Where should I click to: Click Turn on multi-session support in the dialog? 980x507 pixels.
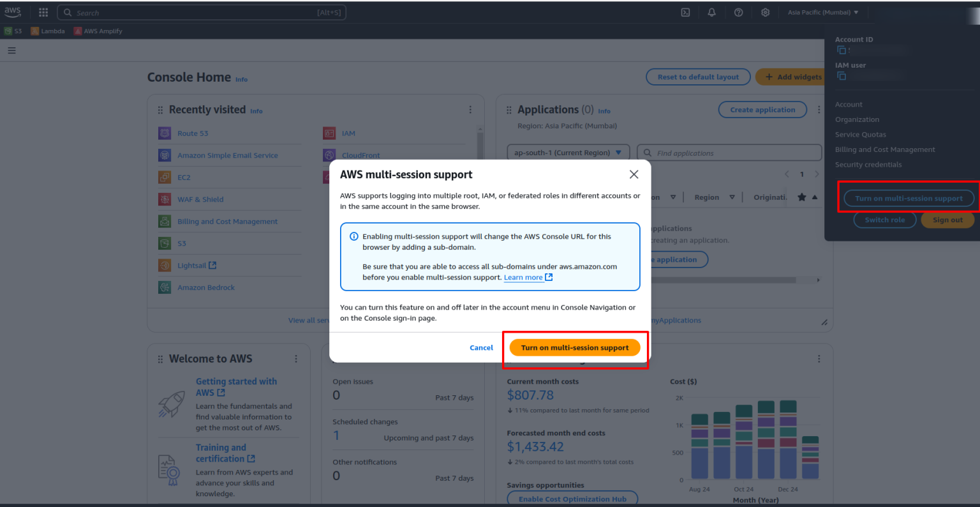click(574, 347)
